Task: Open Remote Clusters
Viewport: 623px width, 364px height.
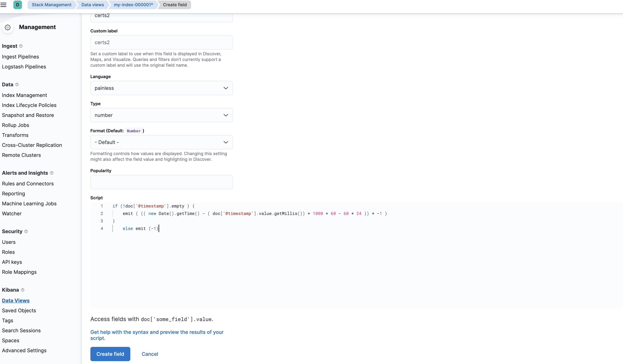Action: point(22,155)
